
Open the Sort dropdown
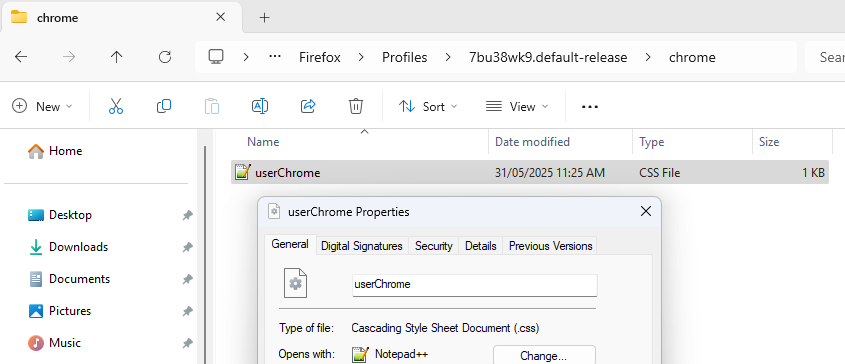coord(428,106)
